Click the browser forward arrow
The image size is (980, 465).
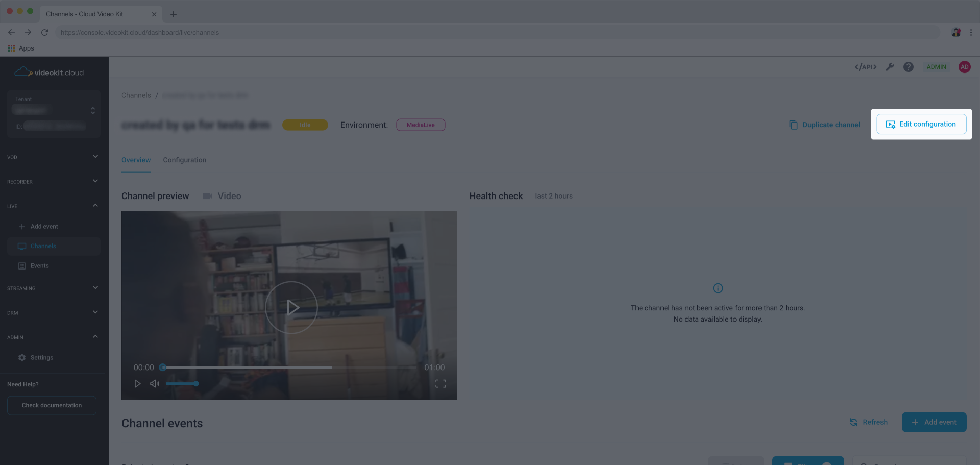coord(28,32)
